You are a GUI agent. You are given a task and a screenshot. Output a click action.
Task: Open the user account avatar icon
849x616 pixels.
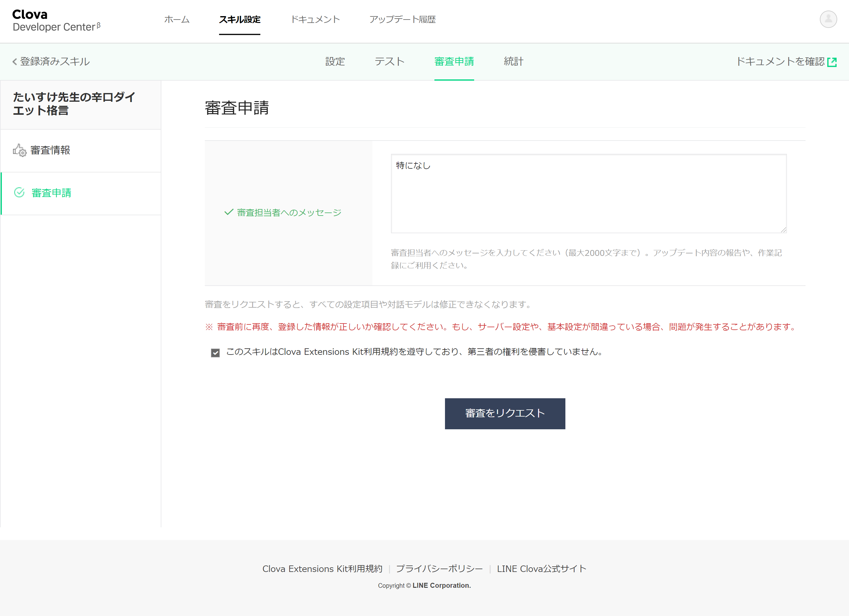tap(829, 19)
